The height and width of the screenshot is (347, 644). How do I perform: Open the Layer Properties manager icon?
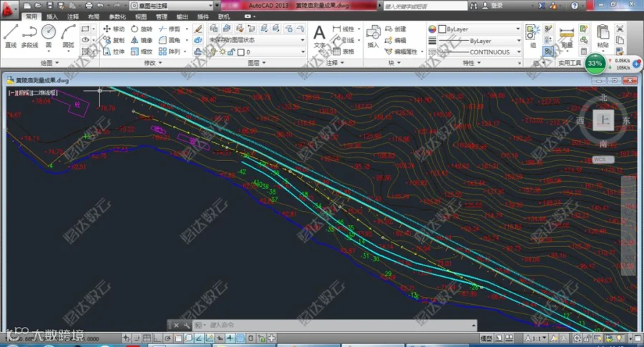coord(213,29)
